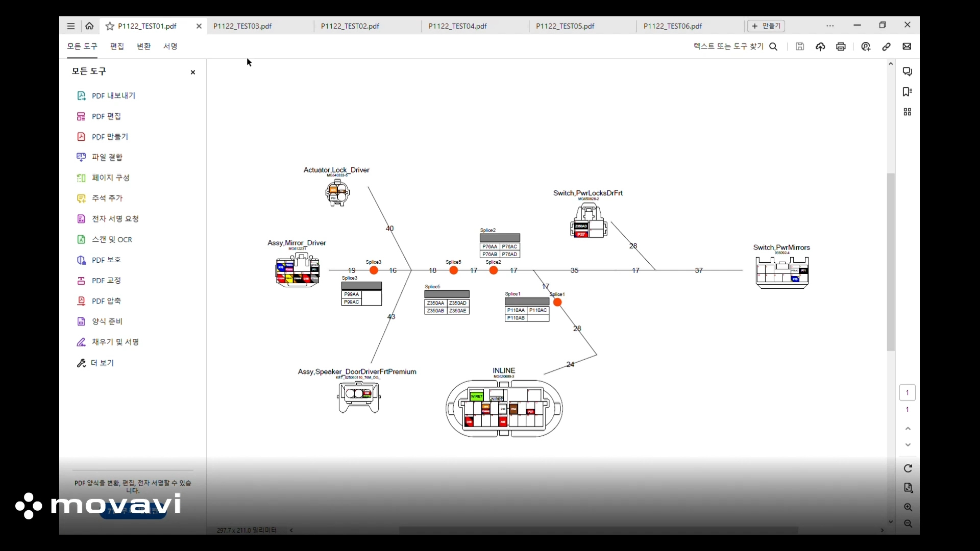Star the P1122_TEST01.pdf tab
980x551 pixels.
point(110,26)
